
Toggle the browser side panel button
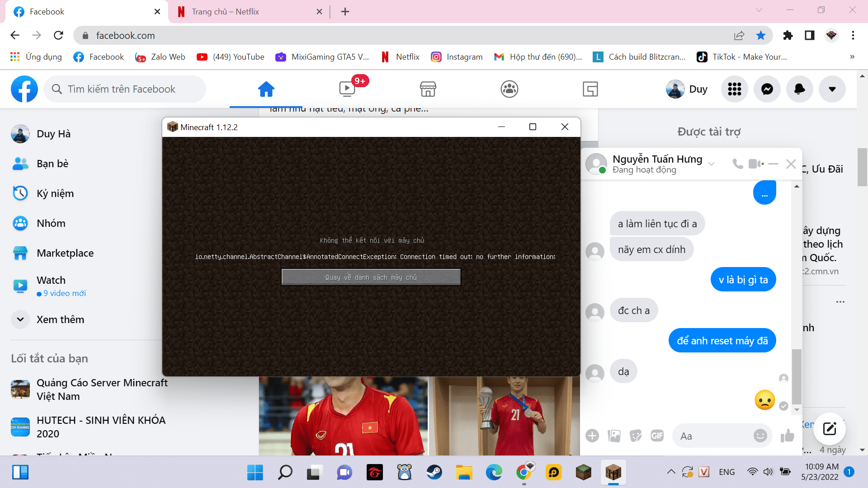click(809, 35)
